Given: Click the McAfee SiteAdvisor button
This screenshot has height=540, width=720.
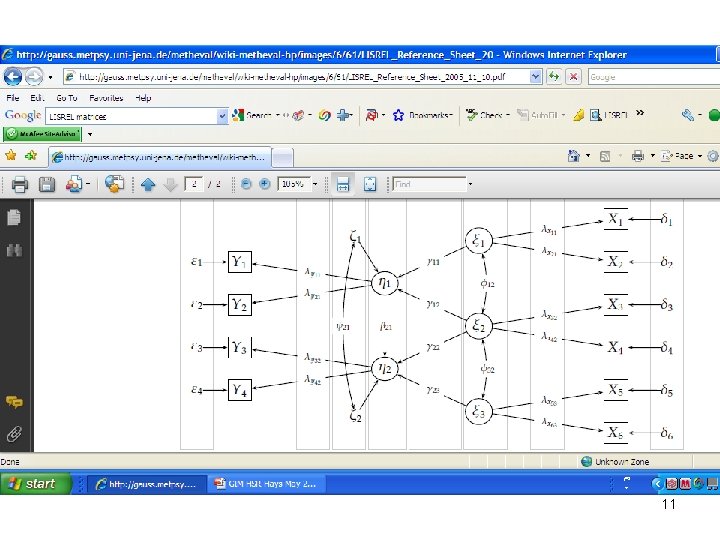Looking at the screenshot, I should pos(43,134).
